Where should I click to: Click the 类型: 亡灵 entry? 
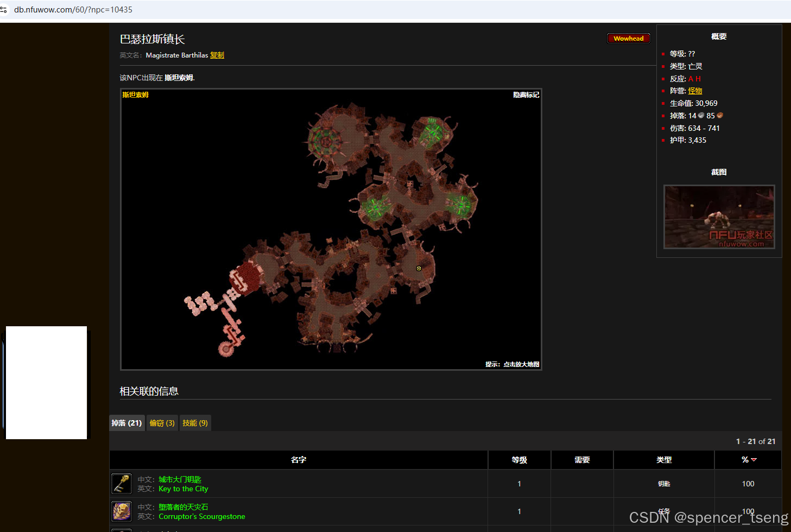click(686, 66)
